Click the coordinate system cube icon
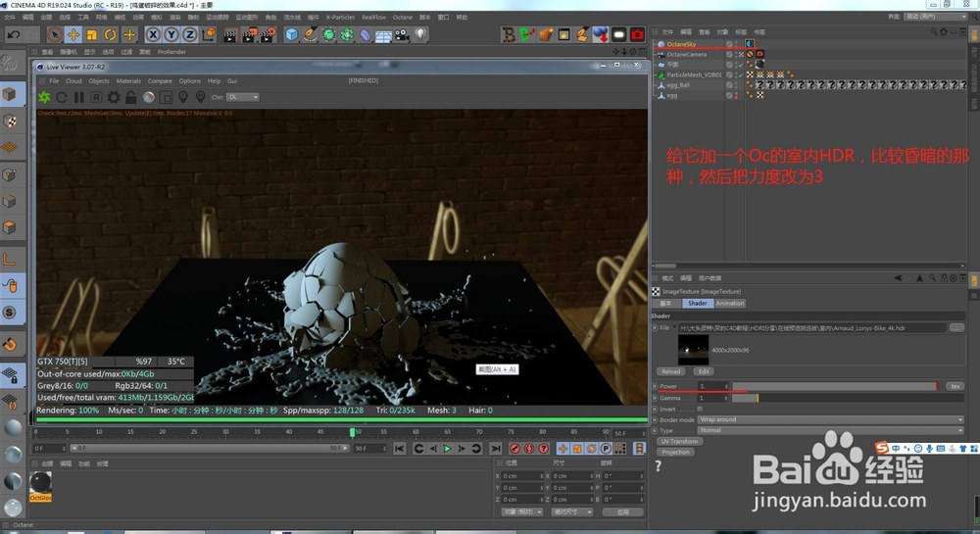 pyautogui.click(x=209, y=35)
